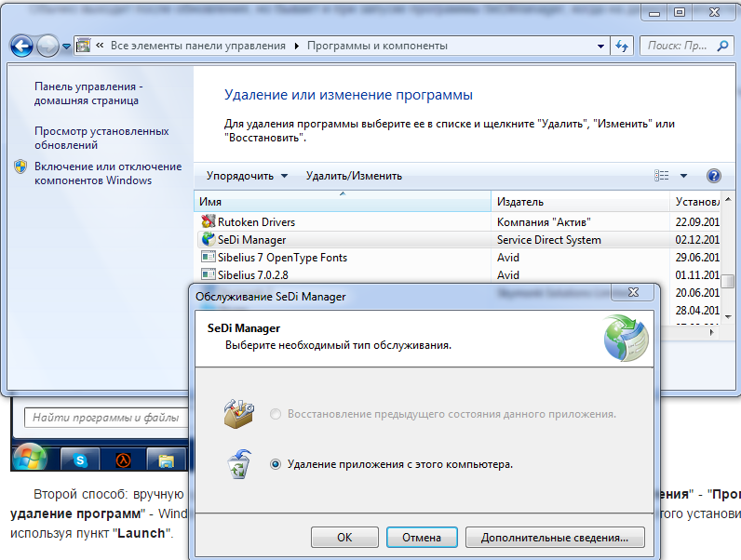The image size is (741, 560).
Task: Click the recycle bin uninstall icon
Action: 239,464
